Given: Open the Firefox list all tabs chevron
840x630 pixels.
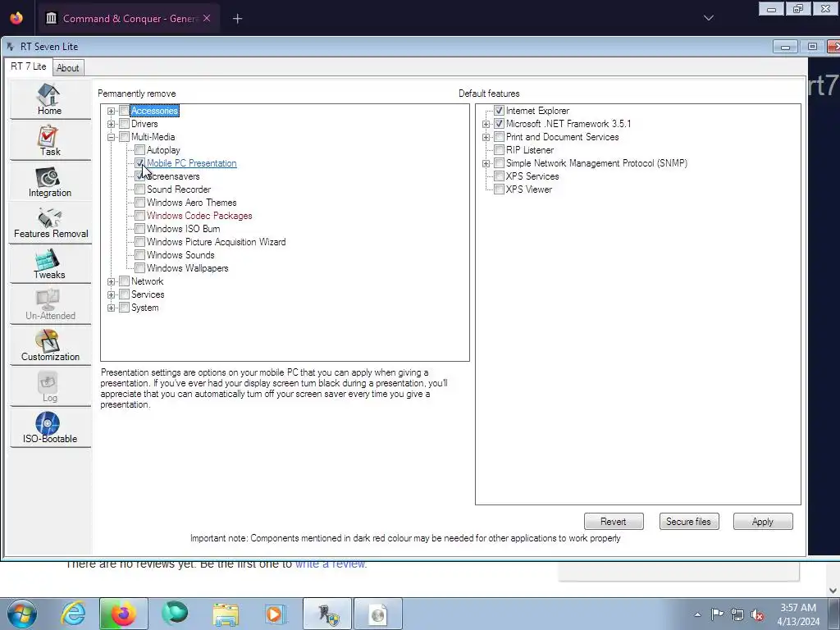Looking at the screenshot, I should 708,18.
